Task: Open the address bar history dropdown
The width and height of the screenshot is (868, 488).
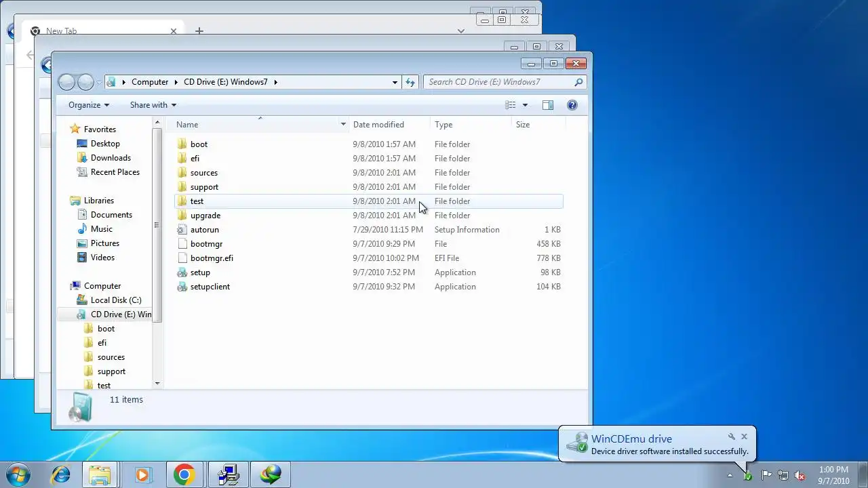Action: coord(395,82)
